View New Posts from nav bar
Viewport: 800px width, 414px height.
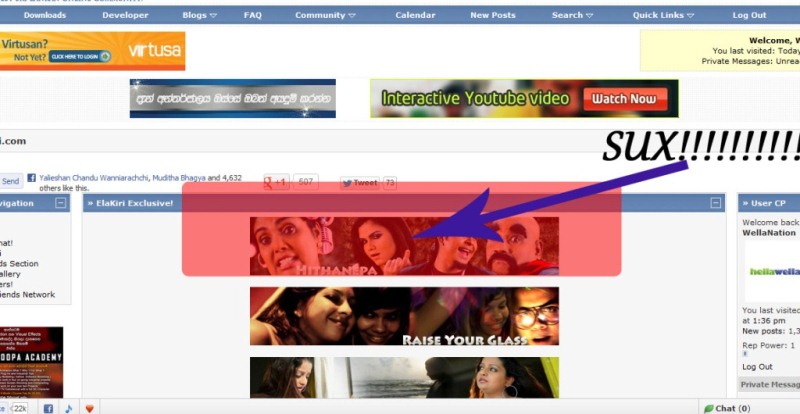point(493,15)
